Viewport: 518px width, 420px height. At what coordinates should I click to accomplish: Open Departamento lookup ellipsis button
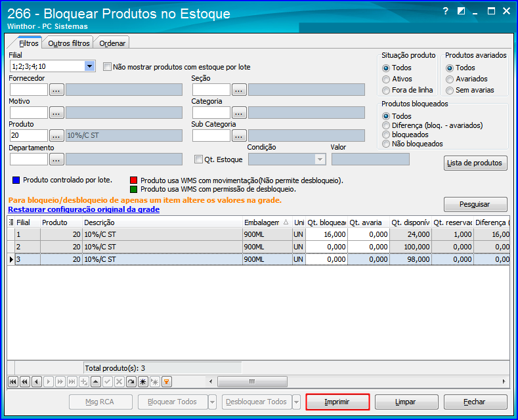pos(56,159)
